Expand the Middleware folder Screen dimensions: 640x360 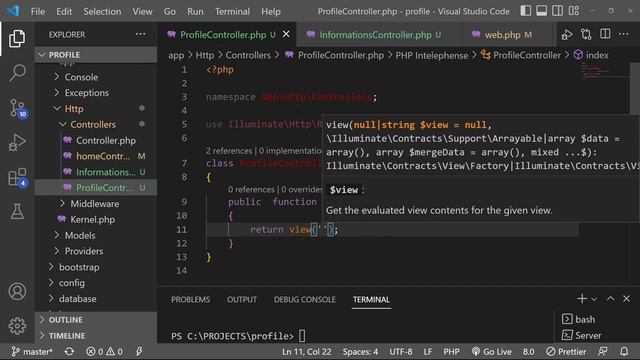click(x=96, y=204)
